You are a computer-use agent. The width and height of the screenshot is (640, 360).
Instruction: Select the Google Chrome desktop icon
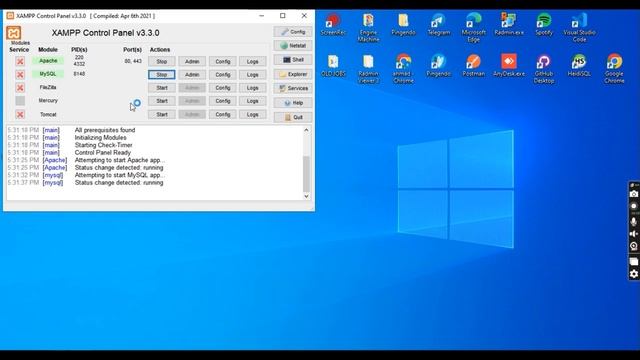point(614,69)
